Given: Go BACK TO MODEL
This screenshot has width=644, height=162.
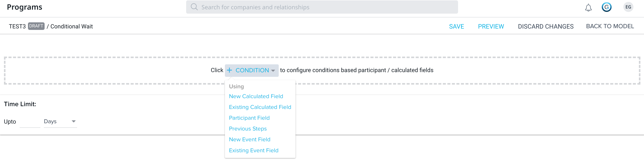Looking at the screenshot, I should tap(610, 26).
